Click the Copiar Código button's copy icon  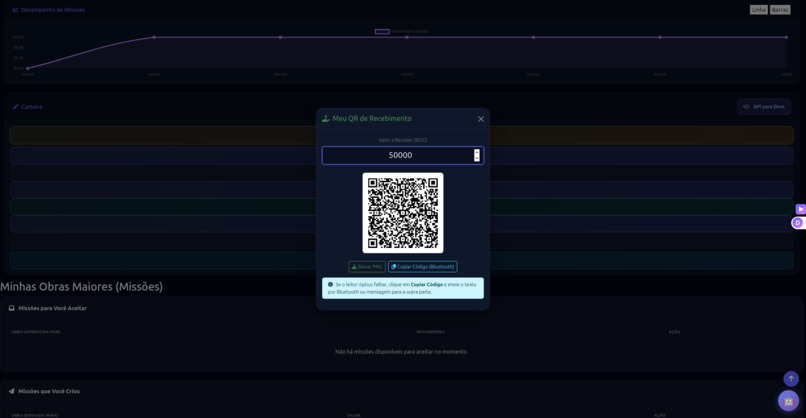[393, 267]
